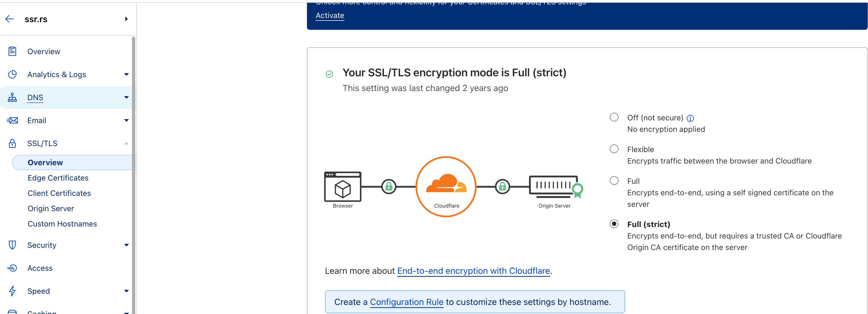
Task: Open Edge Certificates submenu item
Action: coord(58,178)
